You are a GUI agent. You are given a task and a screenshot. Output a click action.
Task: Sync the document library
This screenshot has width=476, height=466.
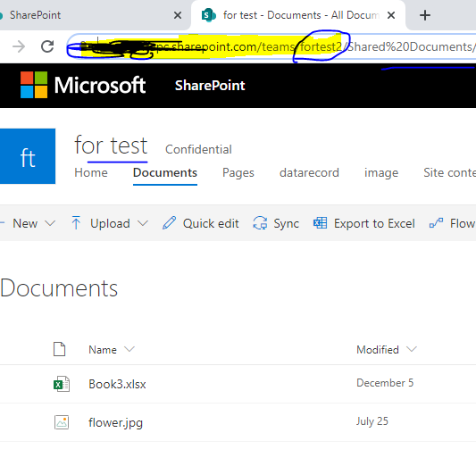pyautogui.click(x=287, y=223)
